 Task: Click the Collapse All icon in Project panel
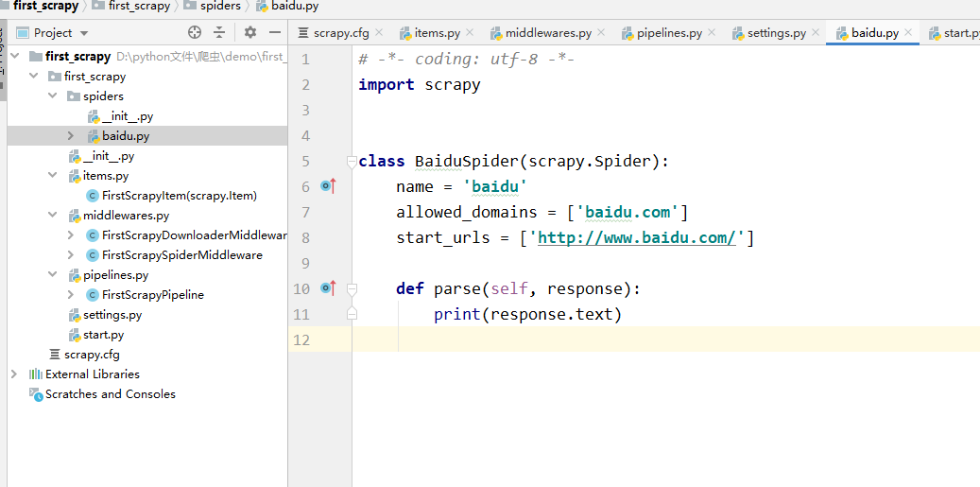[x=218, y=32]
